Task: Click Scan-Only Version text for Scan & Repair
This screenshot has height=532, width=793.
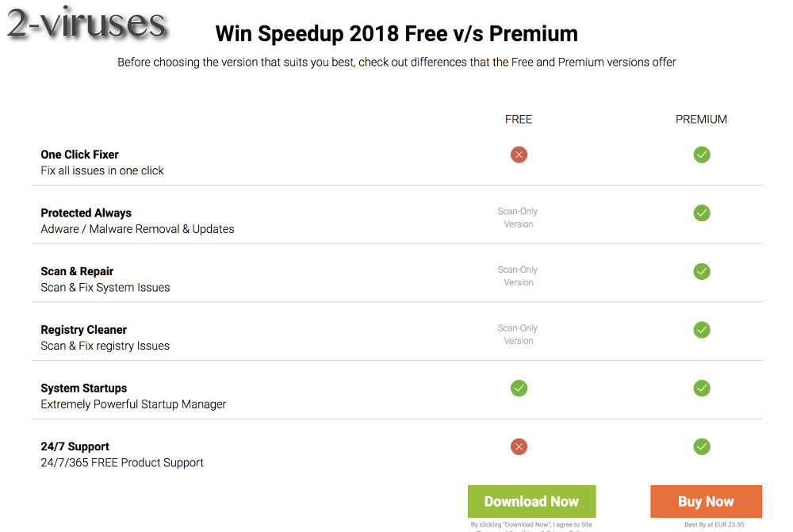Action: tap(518, 276)
